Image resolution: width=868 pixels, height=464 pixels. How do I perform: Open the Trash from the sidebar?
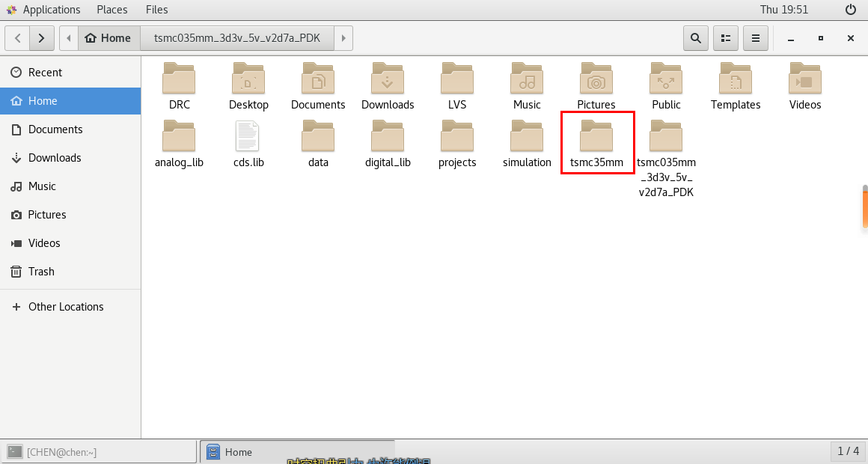pos(41,271)
